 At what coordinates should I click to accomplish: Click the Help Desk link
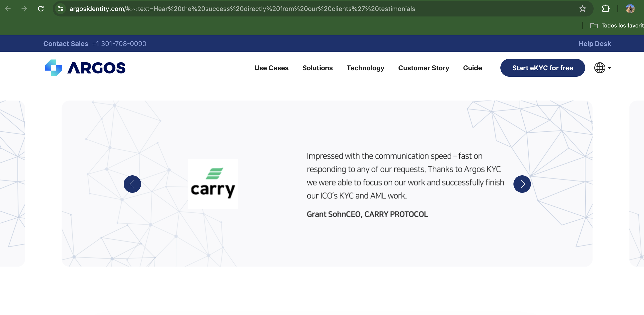[595, 44]
